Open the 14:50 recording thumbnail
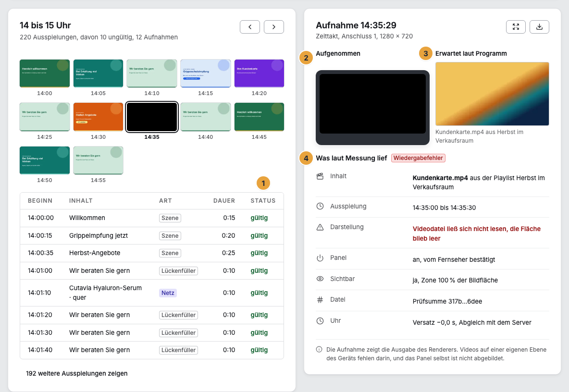 point(45,160)
